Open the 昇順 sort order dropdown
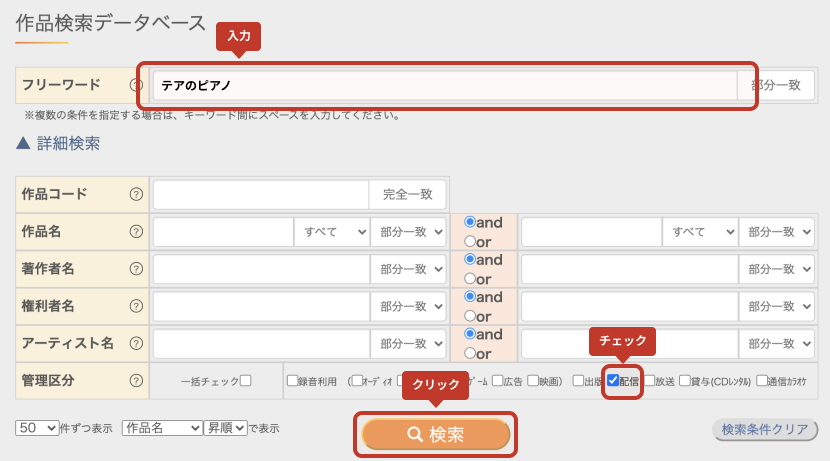Image resolution: width=830 pixels, height=461 pixels. point(225,428)
